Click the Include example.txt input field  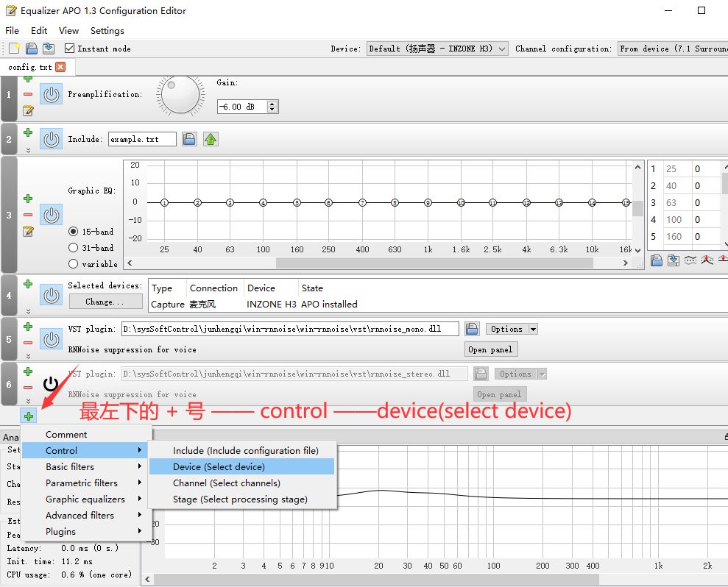click(142, 139)
